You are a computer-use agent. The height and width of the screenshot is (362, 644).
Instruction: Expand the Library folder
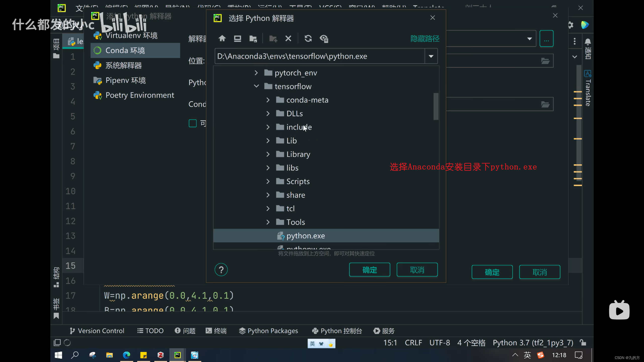[x=268, y=154]
